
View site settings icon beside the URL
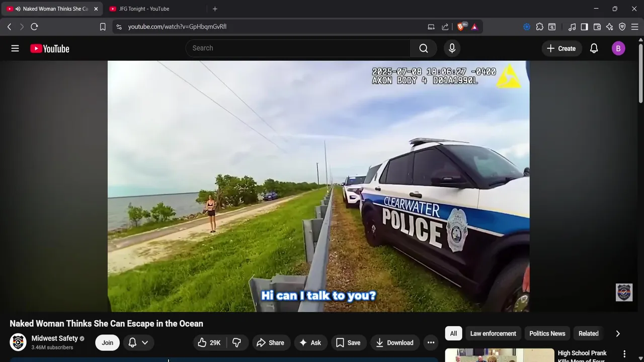coord(119,27)
